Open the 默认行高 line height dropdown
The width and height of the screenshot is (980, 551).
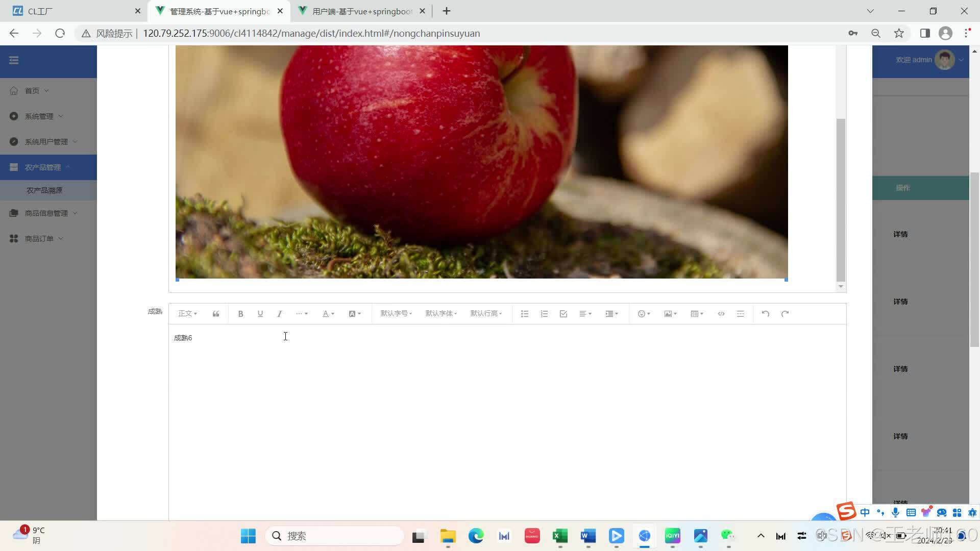click(486, 313)
